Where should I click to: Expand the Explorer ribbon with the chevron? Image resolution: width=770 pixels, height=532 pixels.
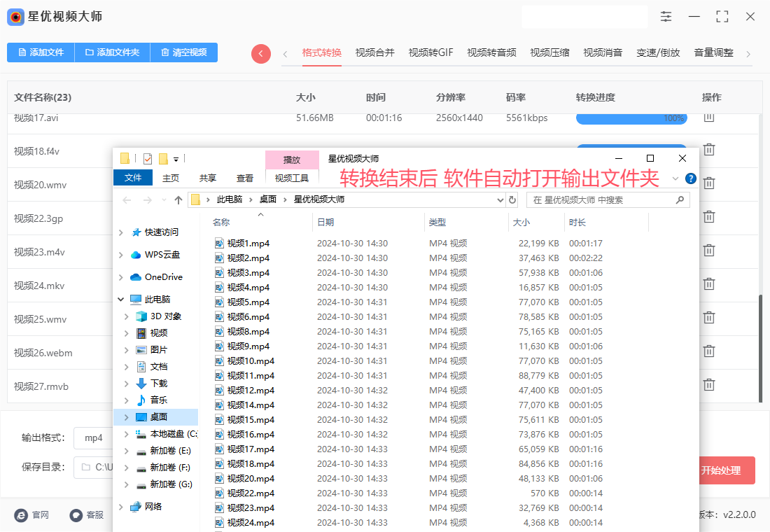pyautogui.click(x=675, y=178)
